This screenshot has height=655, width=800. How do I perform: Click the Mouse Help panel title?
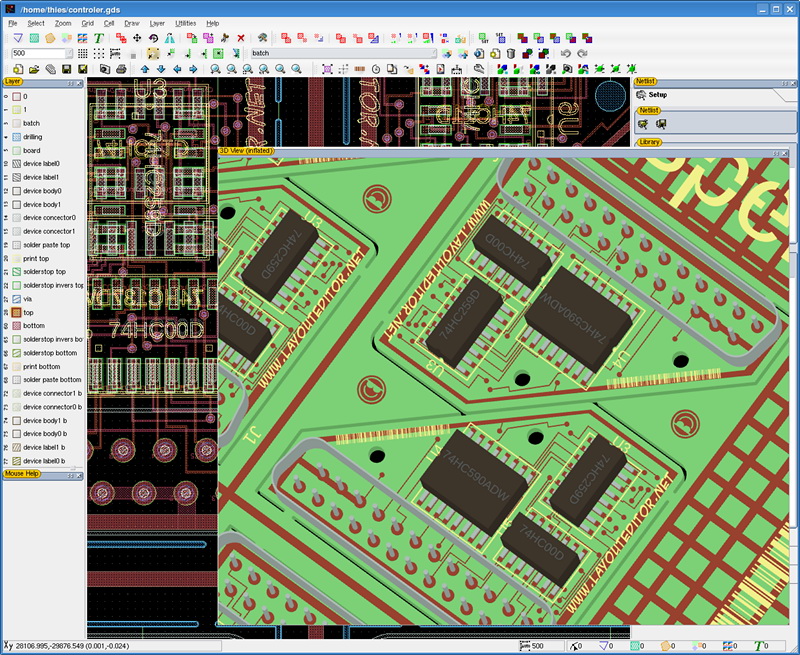[x=22, y=474]
